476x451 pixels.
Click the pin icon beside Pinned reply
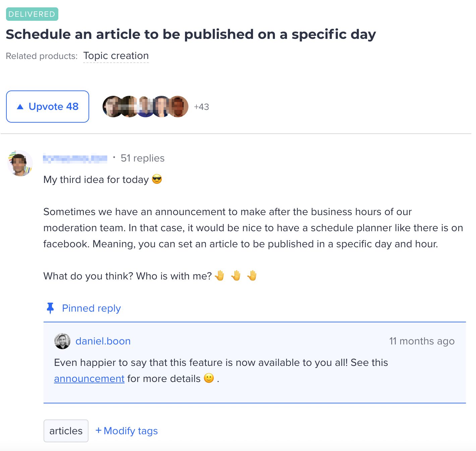[50, 308]
